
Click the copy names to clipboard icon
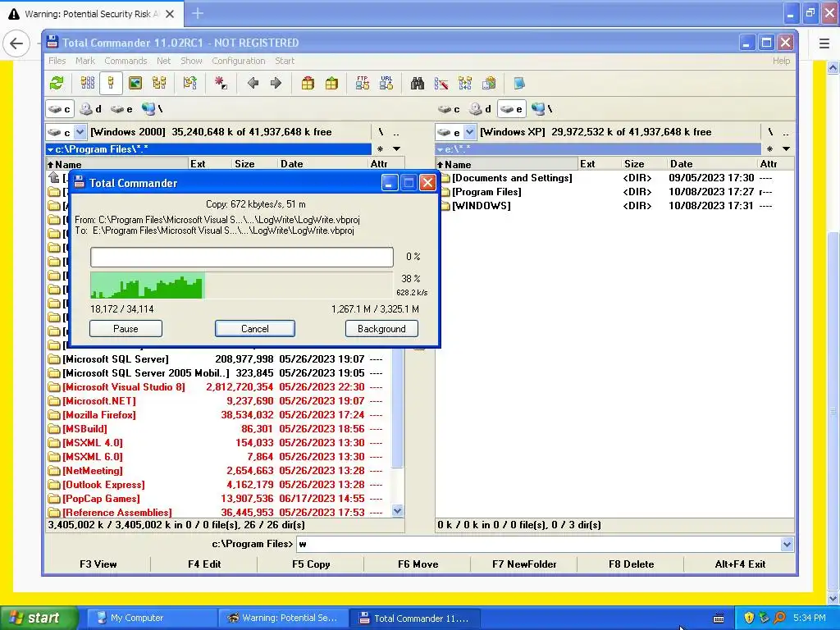point(489,83)
